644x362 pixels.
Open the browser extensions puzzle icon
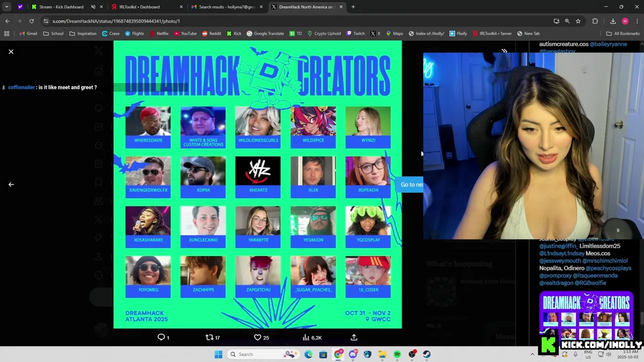[595, 21]
